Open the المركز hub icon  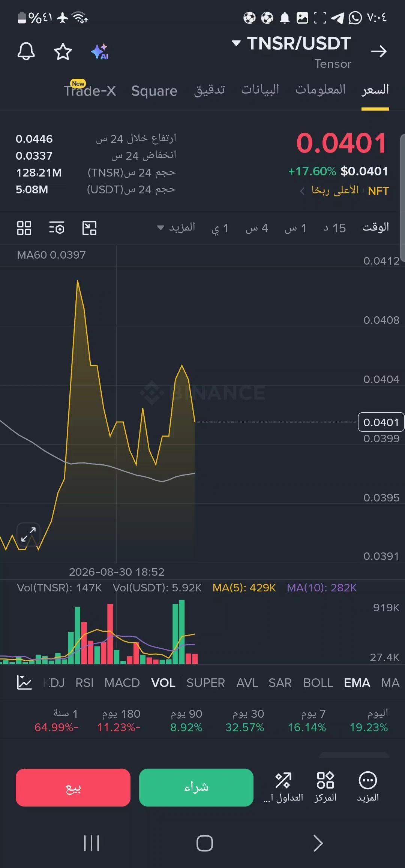pos(325,787)
